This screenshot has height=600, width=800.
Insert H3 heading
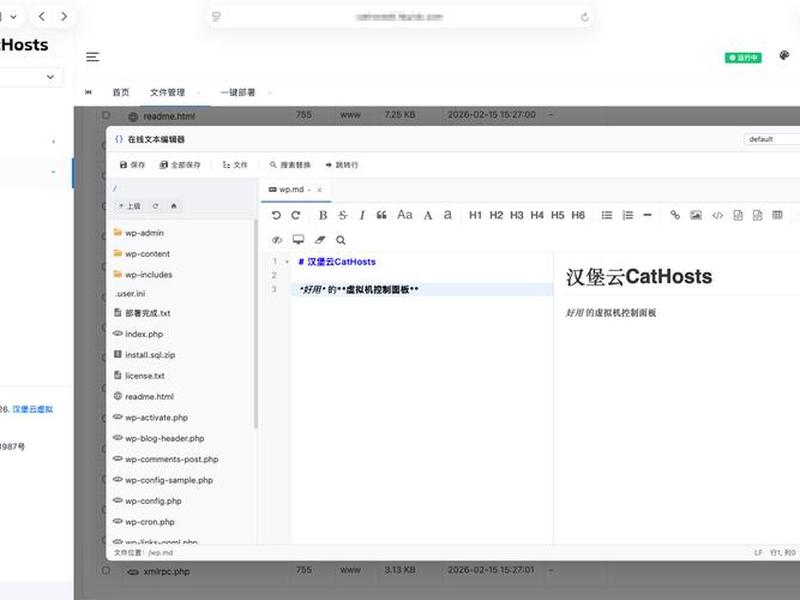[516, 215]
